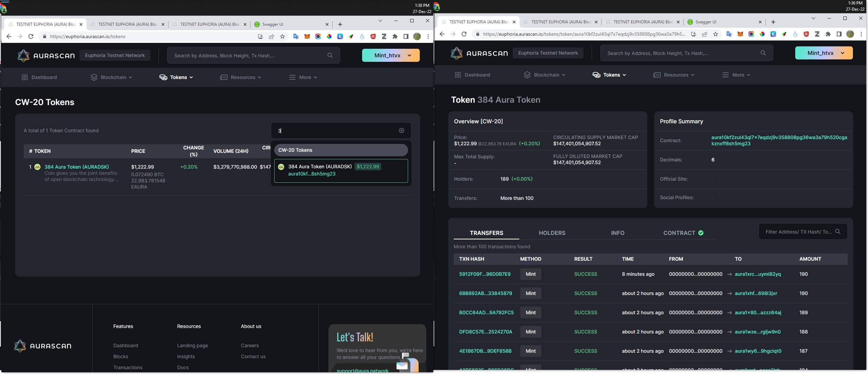Click the share icon in left browser address bar
Viewport: 868px width, 374px height.
click(x=271, y=36)
